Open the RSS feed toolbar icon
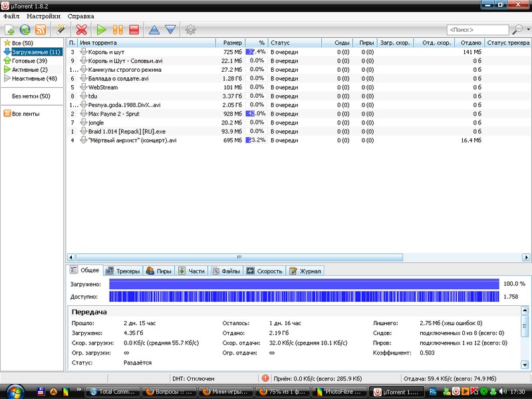532x399 pixels. 41,30
